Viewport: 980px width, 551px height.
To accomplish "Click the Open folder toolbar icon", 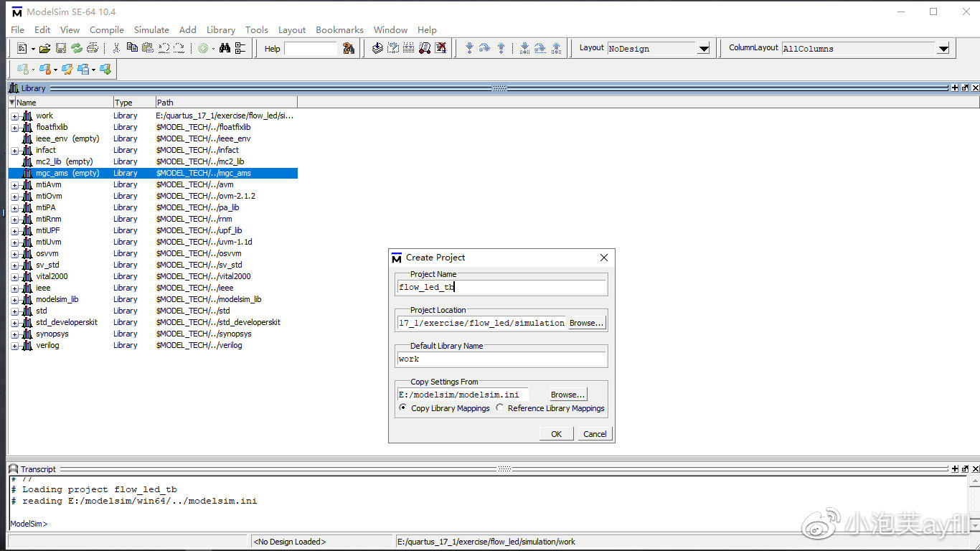I will click(44, 48).
